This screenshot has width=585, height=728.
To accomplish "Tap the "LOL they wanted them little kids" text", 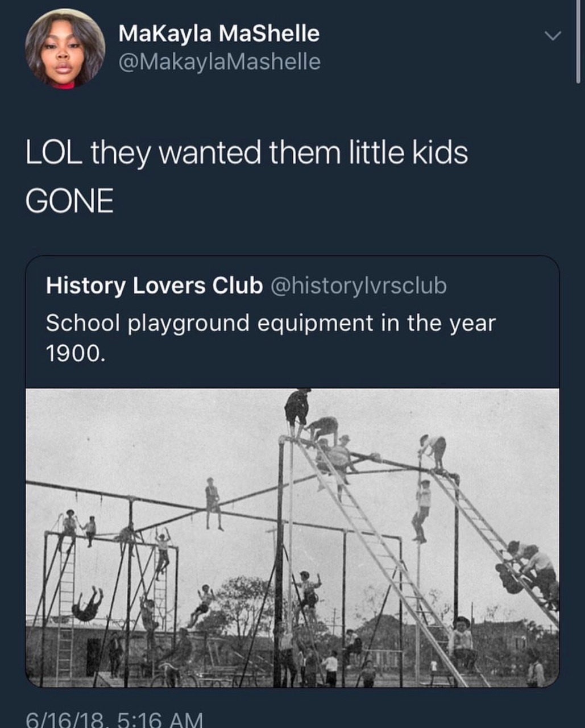I will tap(247, 153).
